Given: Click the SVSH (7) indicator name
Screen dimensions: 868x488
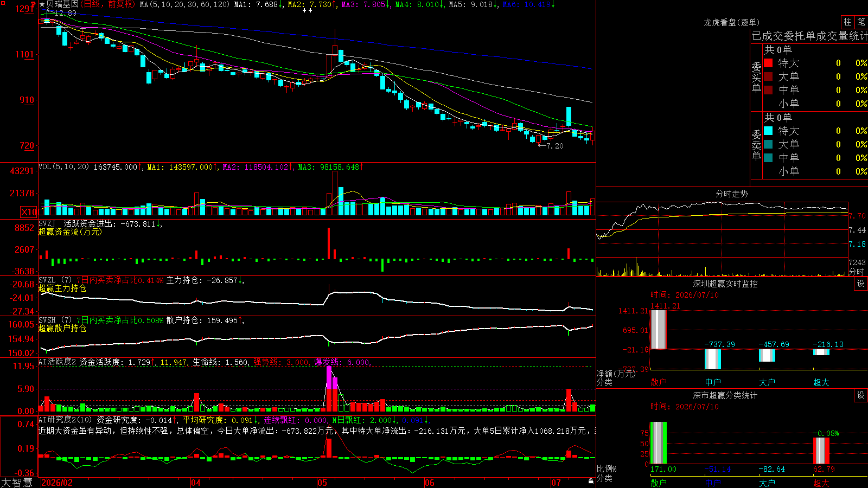Looking at the screenshot, I should click(55, 320).
